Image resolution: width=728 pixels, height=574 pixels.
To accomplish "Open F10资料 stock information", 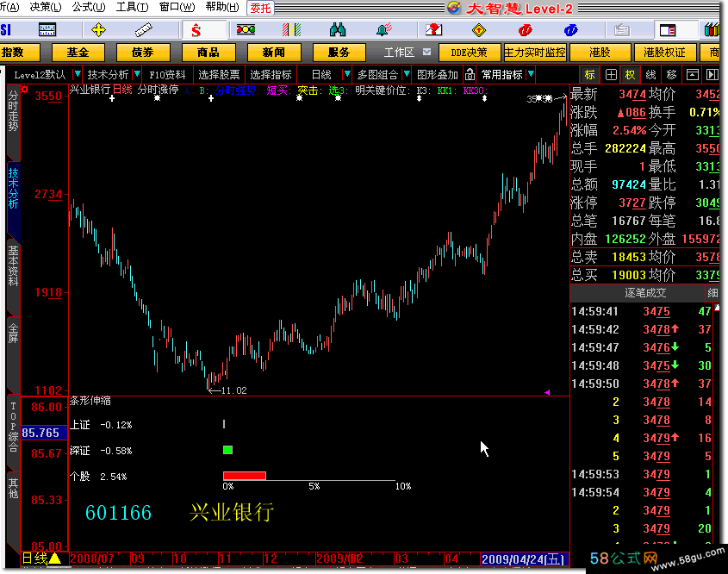I will click(167, 75).
